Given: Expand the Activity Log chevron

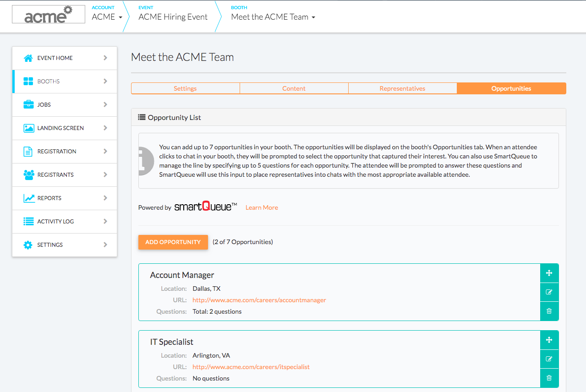Looking at the screenshot, I should [105, 222].
